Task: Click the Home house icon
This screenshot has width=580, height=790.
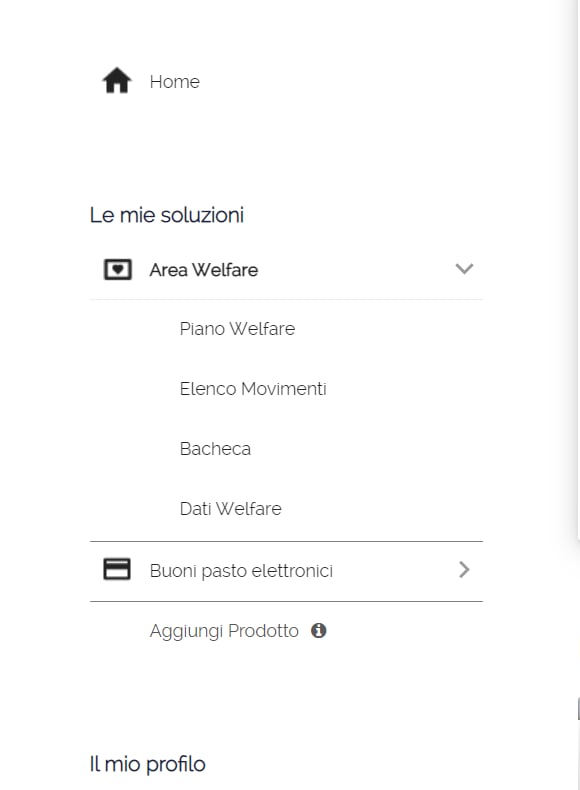Action: click(117, 81)
